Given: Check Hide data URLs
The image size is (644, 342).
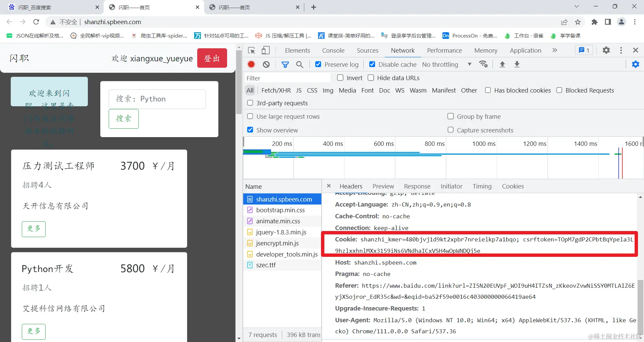Looking at the screenshot, I should click(x=371, y=78).
